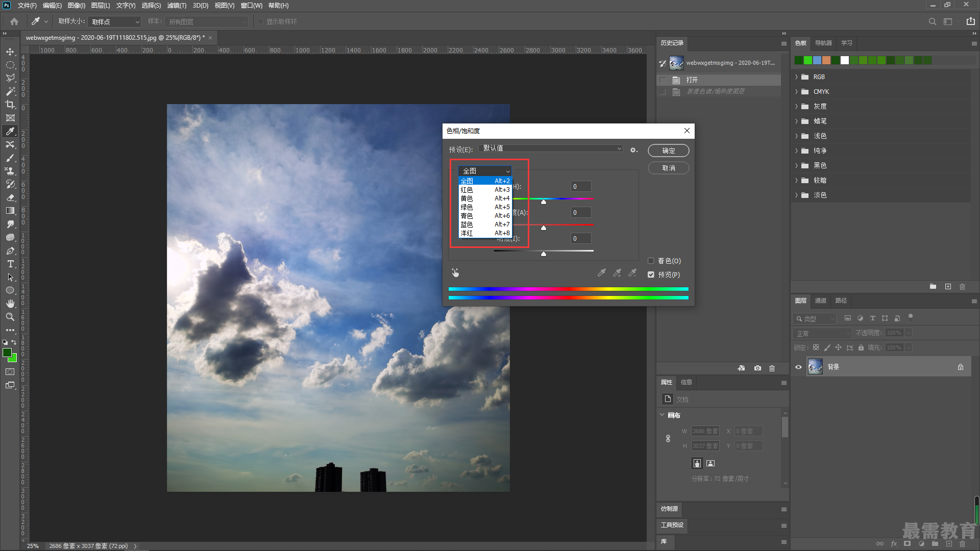Click the on-image adjustment hand tool
Image resolution: width=980 pixels, height=551 pixels.
tap(455, 273)
